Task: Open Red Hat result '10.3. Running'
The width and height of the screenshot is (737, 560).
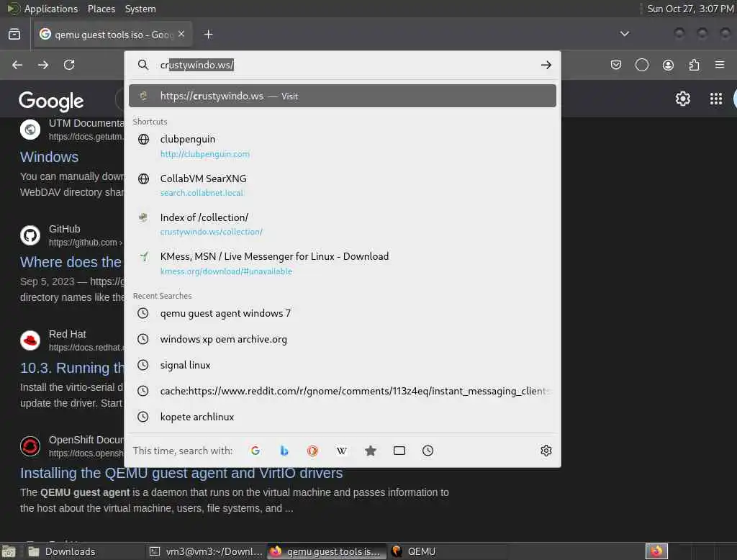Action: 72,368
